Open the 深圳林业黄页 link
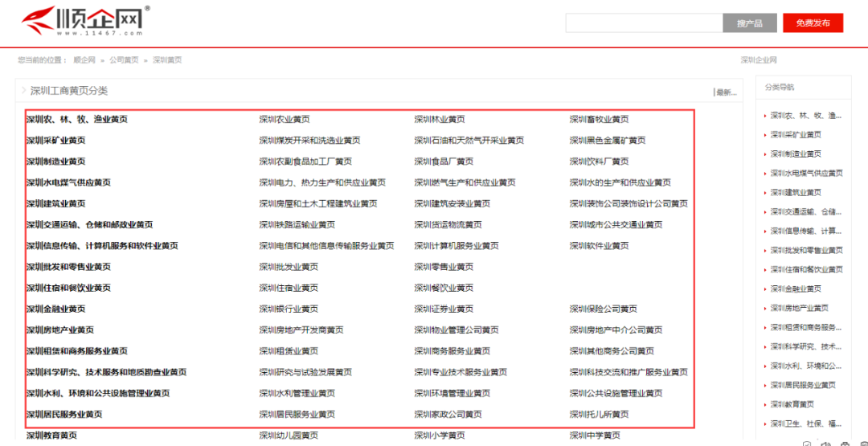This screenshot has height=446, width=868. pos(440,119)
